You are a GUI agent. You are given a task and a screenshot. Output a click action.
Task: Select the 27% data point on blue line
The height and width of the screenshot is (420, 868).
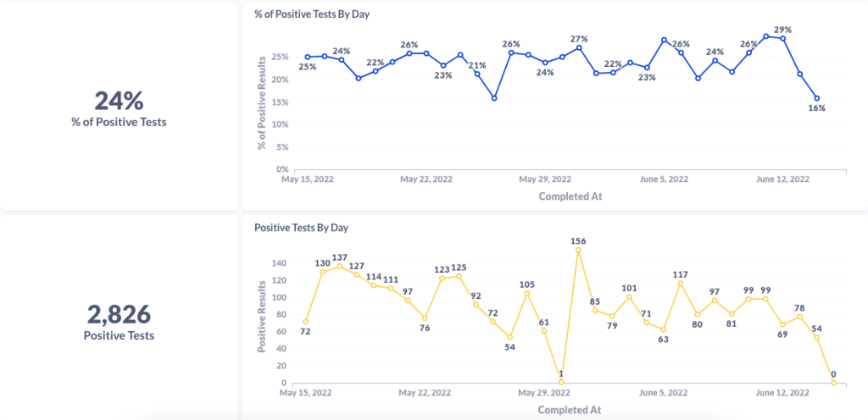tap(579, 47)
